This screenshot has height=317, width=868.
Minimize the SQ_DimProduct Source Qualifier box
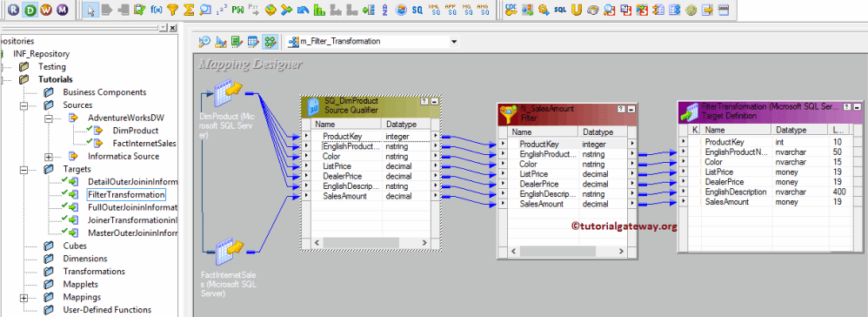coord(434,101)
